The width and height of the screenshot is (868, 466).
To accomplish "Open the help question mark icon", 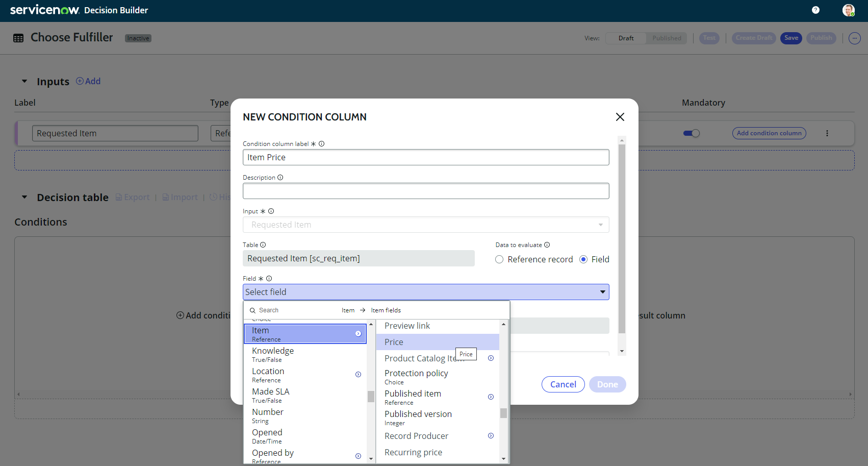I will (x=815, y=10).
